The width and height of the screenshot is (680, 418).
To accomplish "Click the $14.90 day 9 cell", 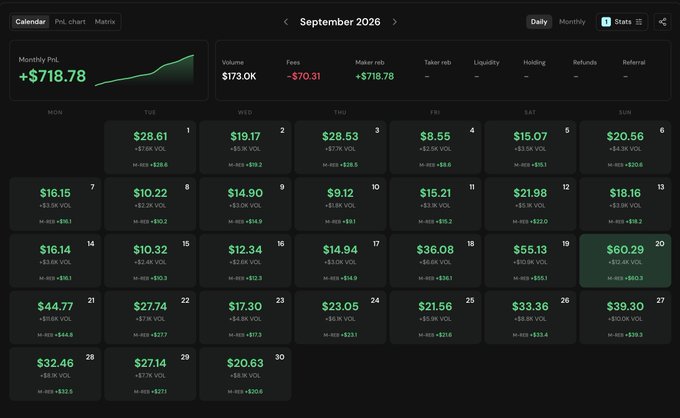I will 245,204.
